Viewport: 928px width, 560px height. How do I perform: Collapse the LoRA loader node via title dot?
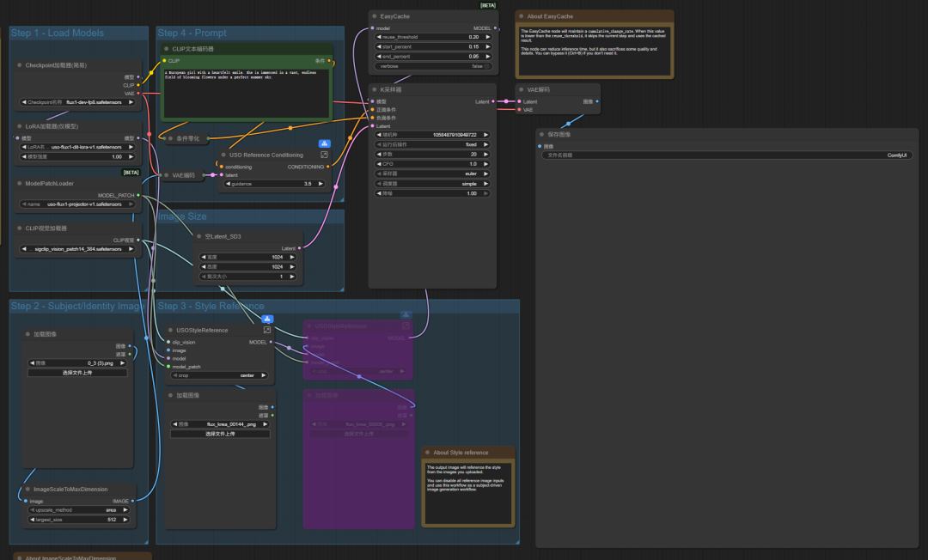pos(20,126)
